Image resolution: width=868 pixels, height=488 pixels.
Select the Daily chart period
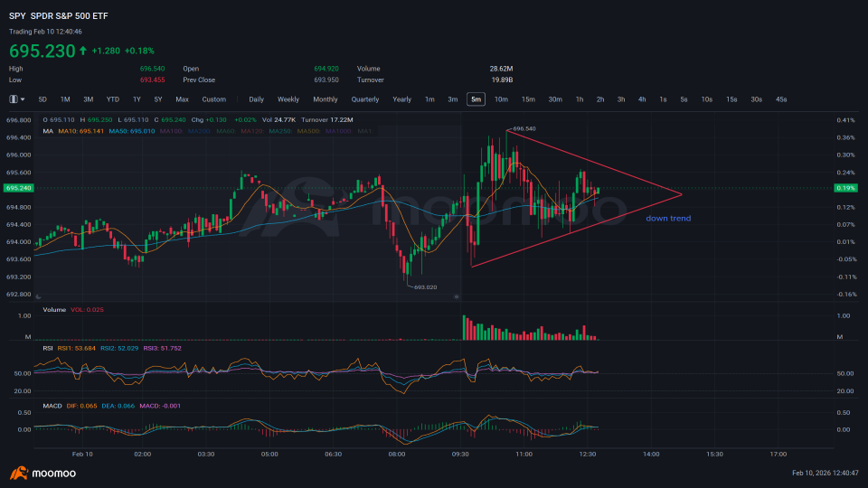pyautogui.click(x=256, y=99)
